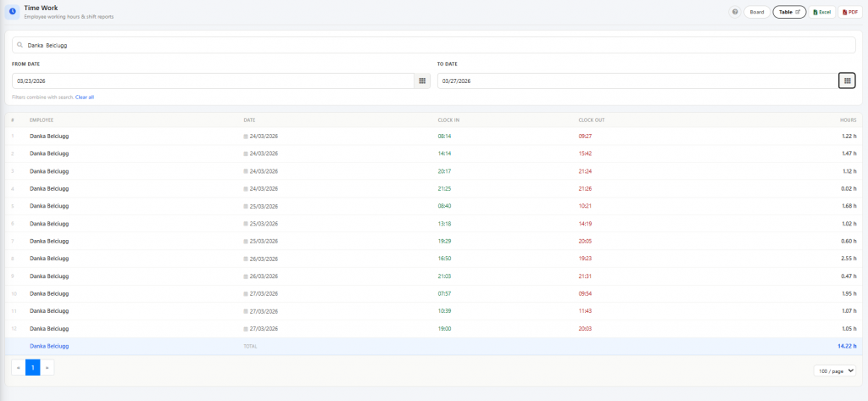Click the employee search field
868x401 pixels.
pyautogui.click(x=433, y=46)
